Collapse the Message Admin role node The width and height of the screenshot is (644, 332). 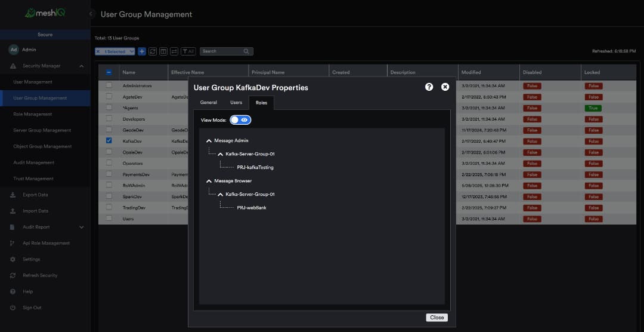click(x=209, y=141)
